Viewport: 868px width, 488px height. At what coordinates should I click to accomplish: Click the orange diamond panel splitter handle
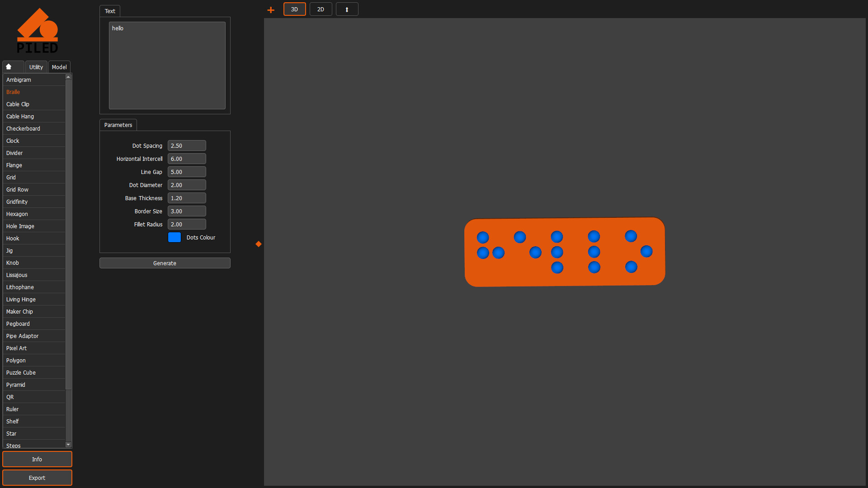coord(258,244)
